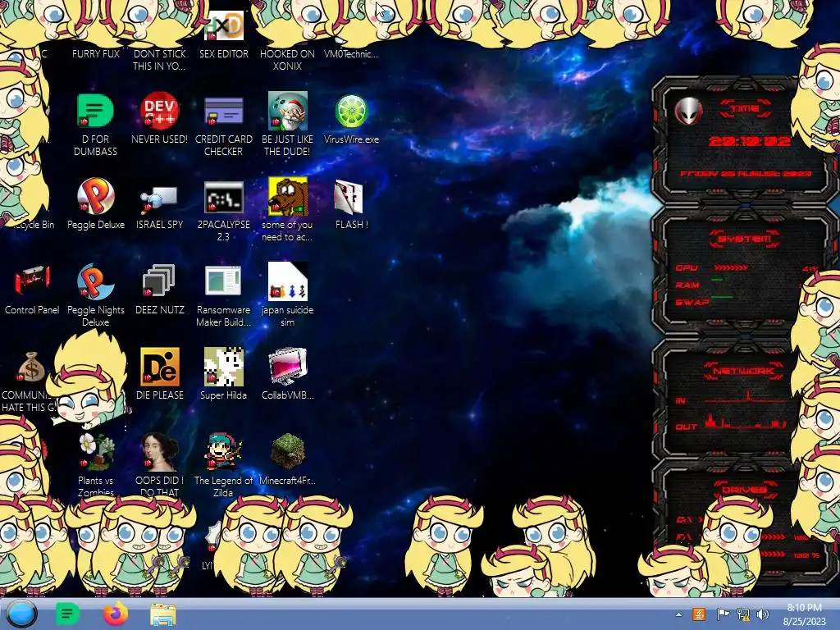Open the ISRAEL SPY icon
Screen dimensions: 840x630
tap(160, 199)
